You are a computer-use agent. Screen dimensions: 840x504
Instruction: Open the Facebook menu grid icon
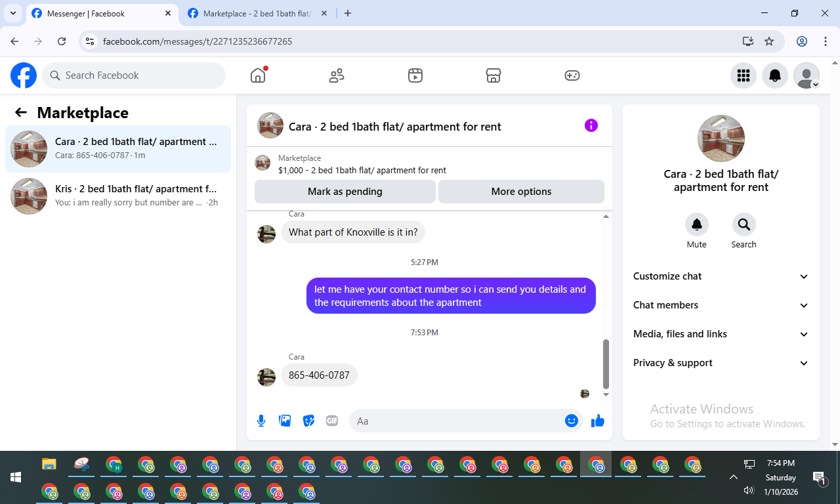tap(744, 75)
